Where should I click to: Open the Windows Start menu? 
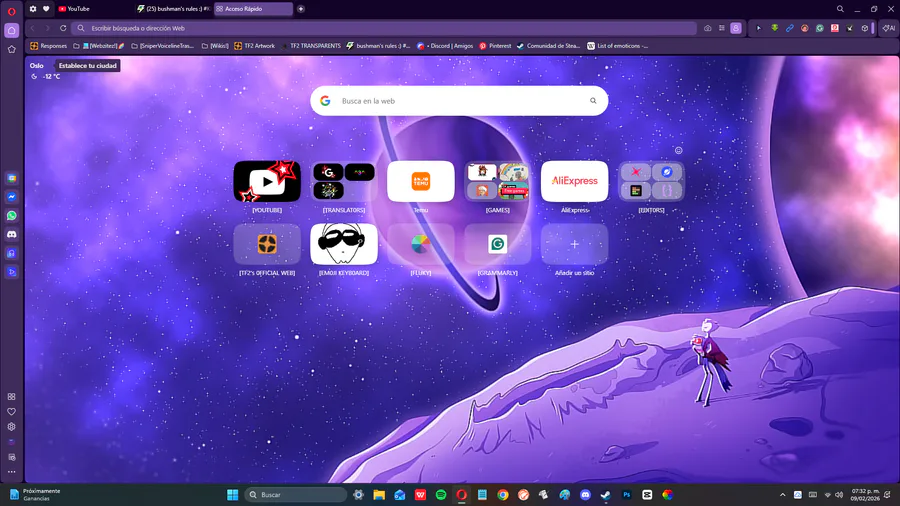pos(232,495)
